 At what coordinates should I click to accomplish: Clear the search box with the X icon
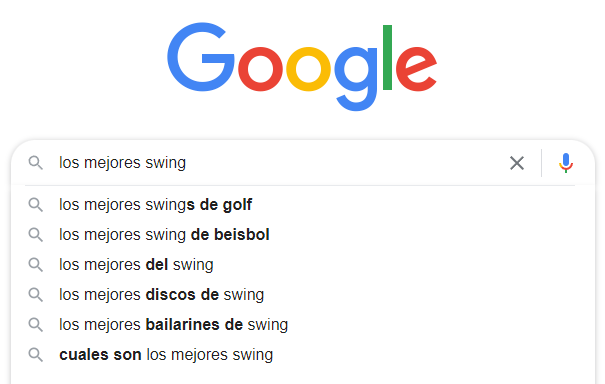(517, 163)
